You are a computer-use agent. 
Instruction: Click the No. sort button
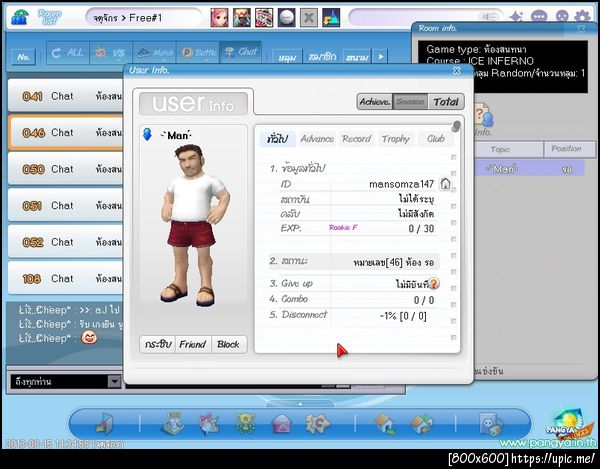tap(24, 57)
